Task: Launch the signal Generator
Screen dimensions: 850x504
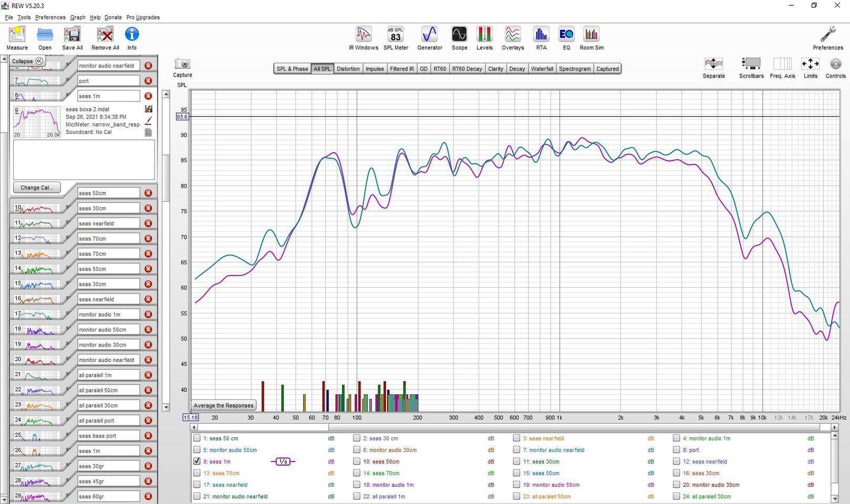Action: pos(430,38)
